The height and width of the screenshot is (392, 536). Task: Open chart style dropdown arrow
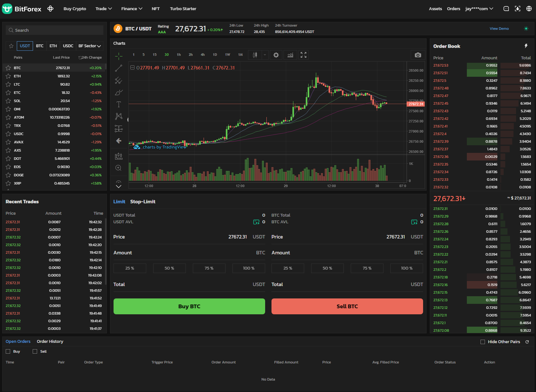tap(265, 55)
